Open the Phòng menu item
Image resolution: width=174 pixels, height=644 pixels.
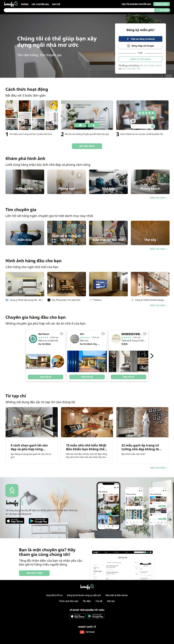[25, 4]
